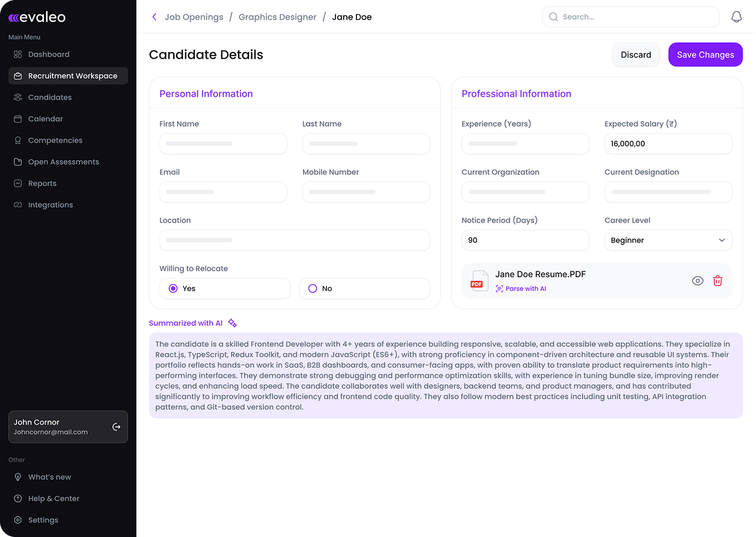Select No for Willing to Relocate
Screen dimensions: 756x537
coord(312,289)
